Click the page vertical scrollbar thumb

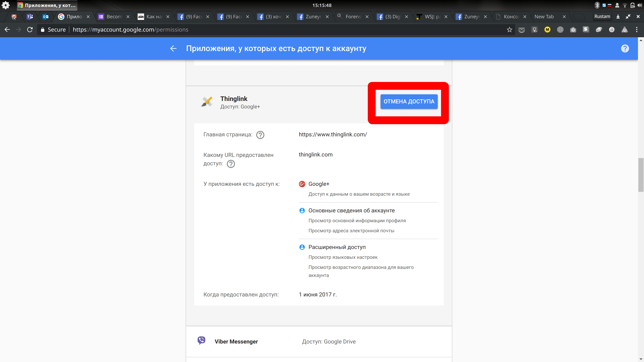pyautogui.click(x=641, y=175)
